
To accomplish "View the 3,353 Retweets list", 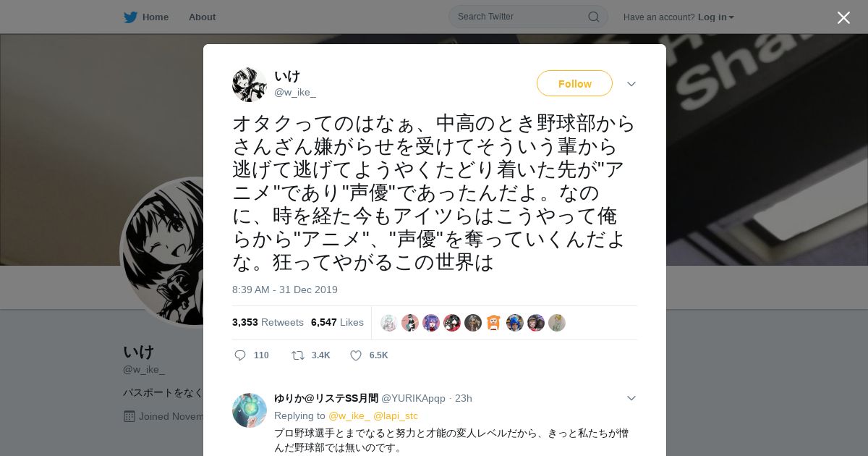I will click(268, 322).
